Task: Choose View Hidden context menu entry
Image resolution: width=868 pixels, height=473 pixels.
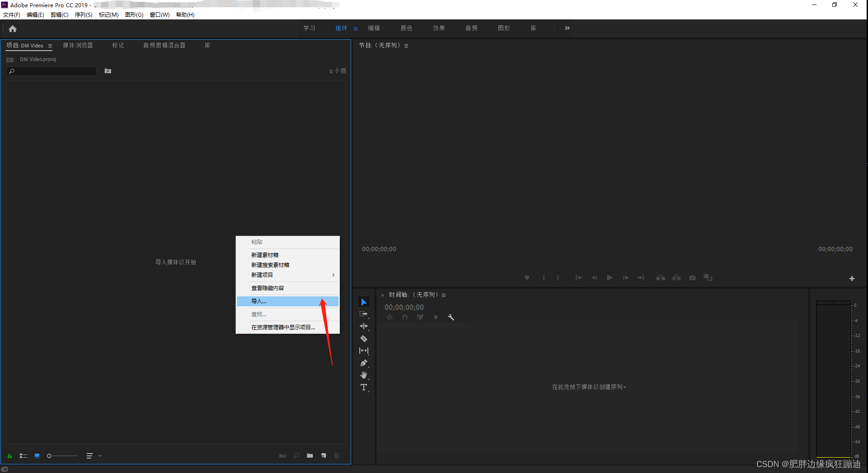Action: tap(288, 288)
